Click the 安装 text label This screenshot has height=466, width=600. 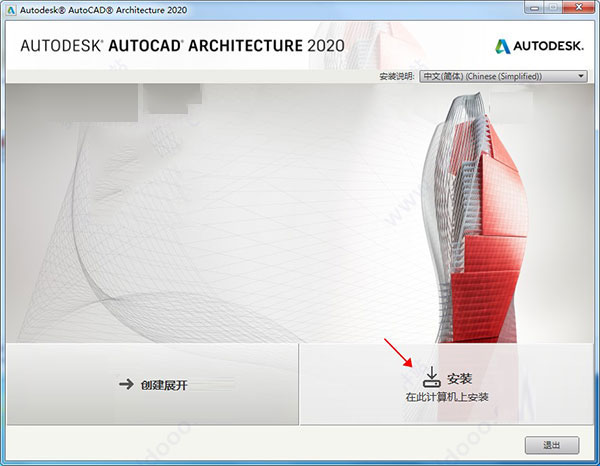coord(459,379)
